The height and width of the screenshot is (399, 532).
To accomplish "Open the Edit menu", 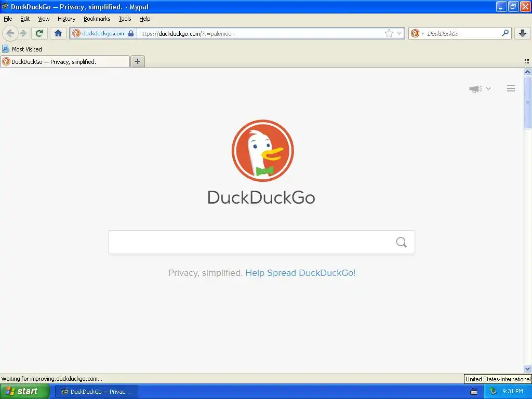I will tap(25, 19).
